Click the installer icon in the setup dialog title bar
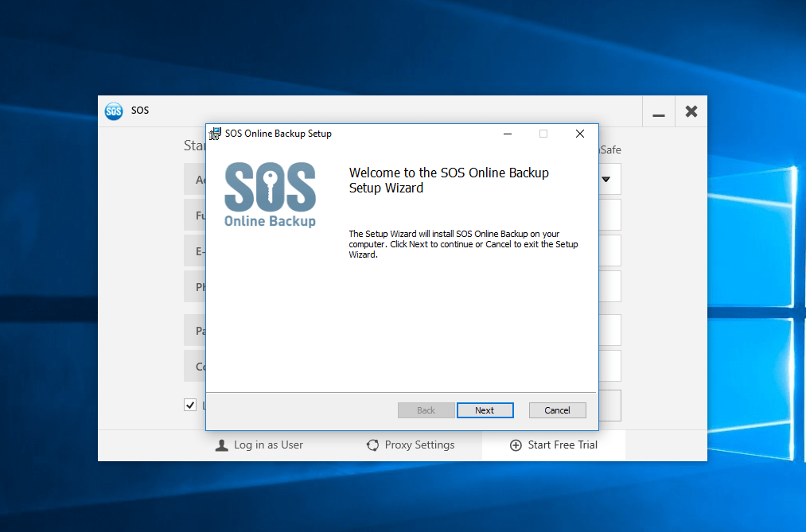Image resolution: width=806 pixels, height=532 pixels. (213, 134)
